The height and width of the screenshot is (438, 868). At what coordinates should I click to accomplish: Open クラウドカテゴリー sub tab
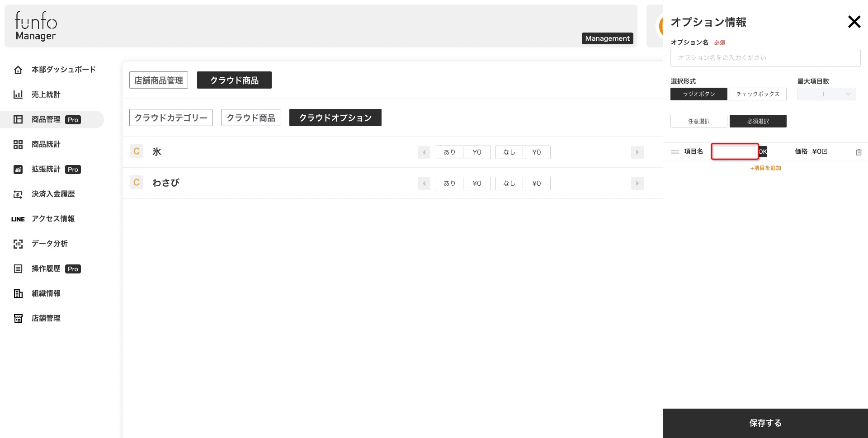(171, 118)
